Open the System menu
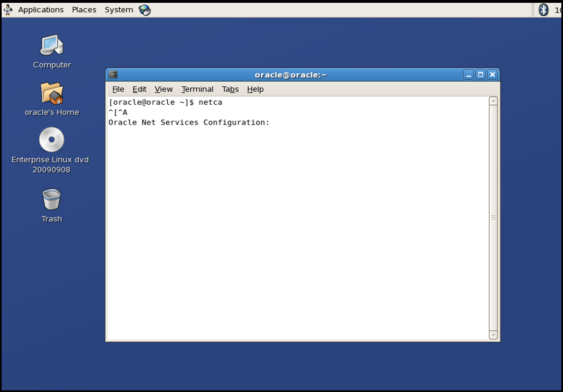The width and height of the screenshot is (563, 392). tap(119, 10)
